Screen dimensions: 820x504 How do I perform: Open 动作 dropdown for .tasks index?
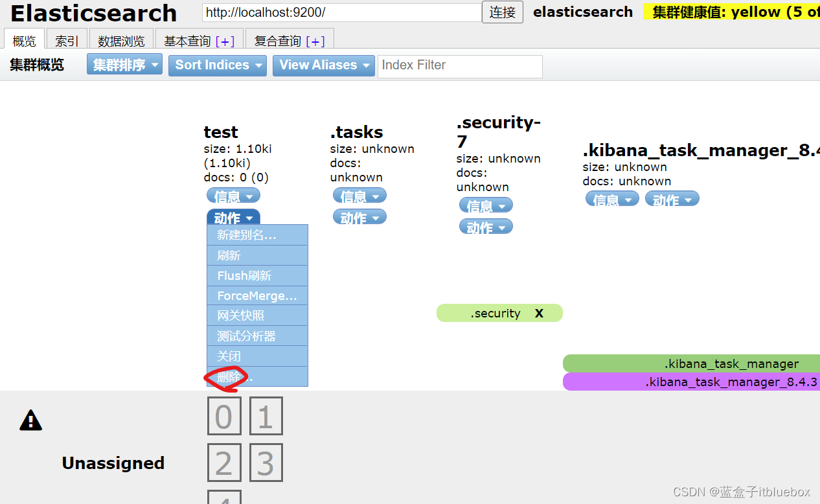pos(359,217)
